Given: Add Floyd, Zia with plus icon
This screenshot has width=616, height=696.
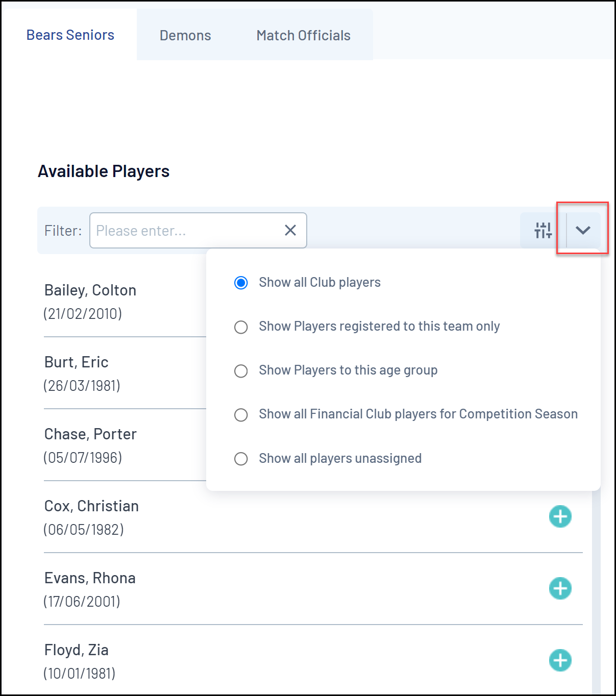Looking at the screenshot, I should click(x=560, y=660).
